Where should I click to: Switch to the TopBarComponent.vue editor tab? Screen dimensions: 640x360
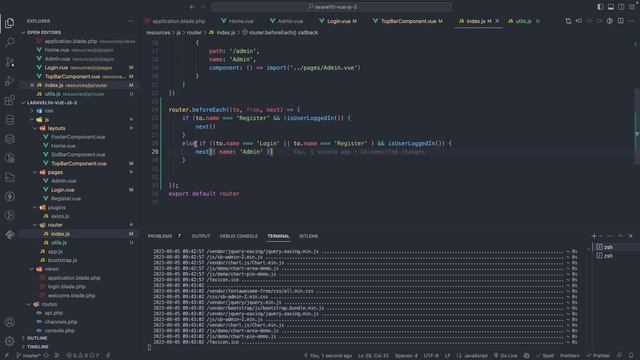tap(409, 21)
